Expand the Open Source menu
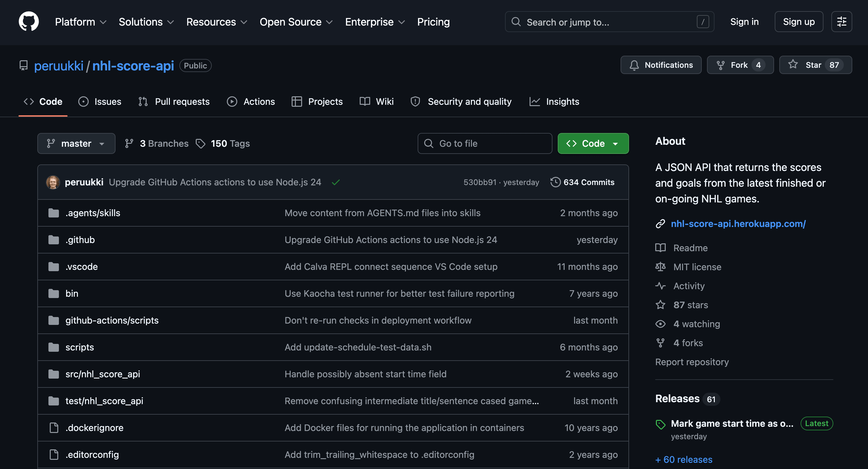Screen dimensions: 868x469 [296, 22]
